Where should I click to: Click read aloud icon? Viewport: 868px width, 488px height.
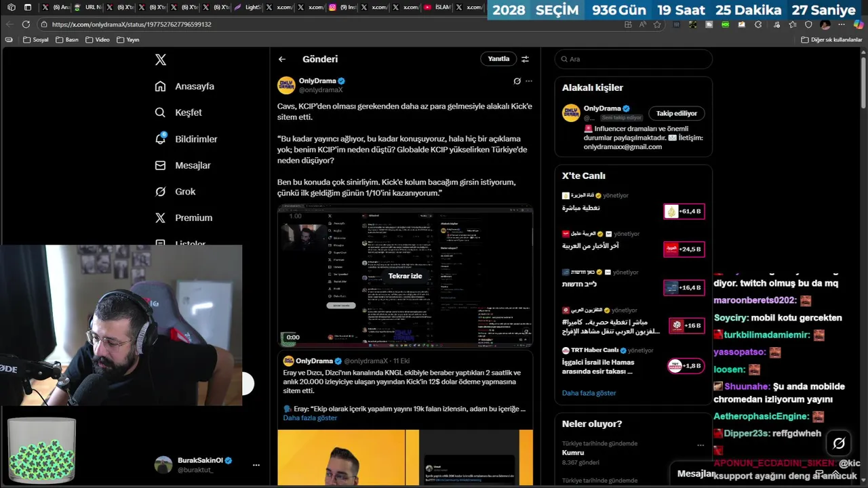click(643, 24)
